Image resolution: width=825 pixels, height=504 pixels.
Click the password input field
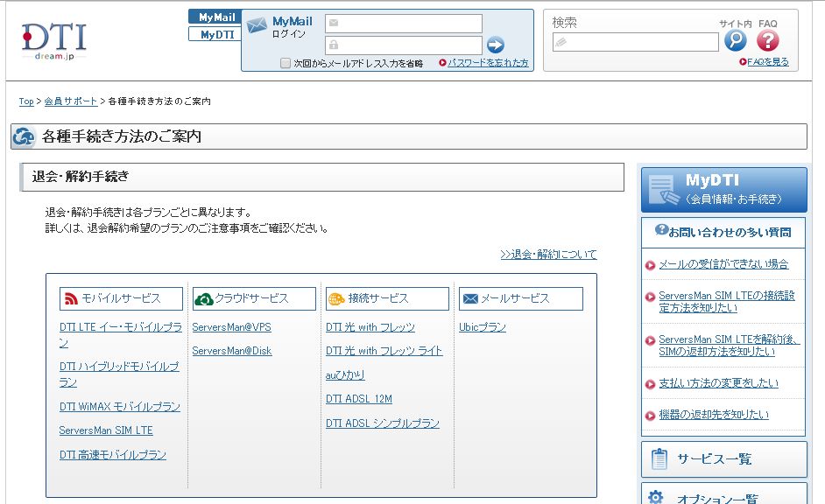[403, 45]
